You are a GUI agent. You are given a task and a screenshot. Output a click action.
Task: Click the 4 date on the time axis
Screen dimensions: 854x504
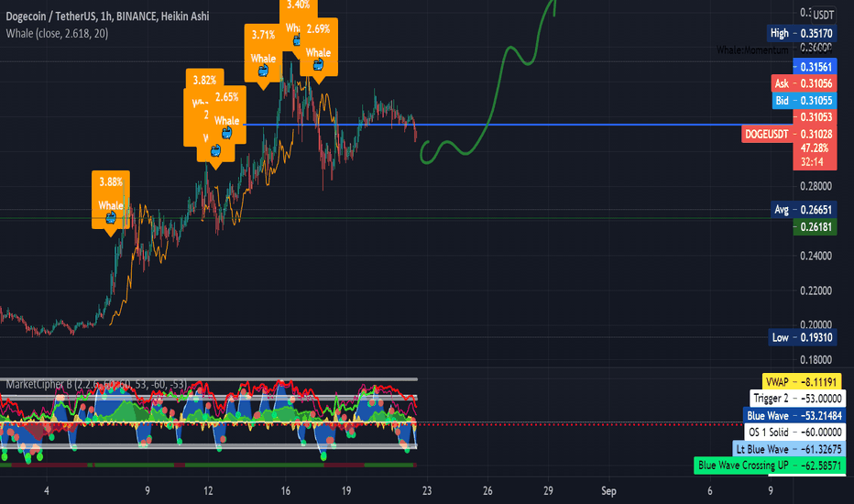(x=47, y=491)
